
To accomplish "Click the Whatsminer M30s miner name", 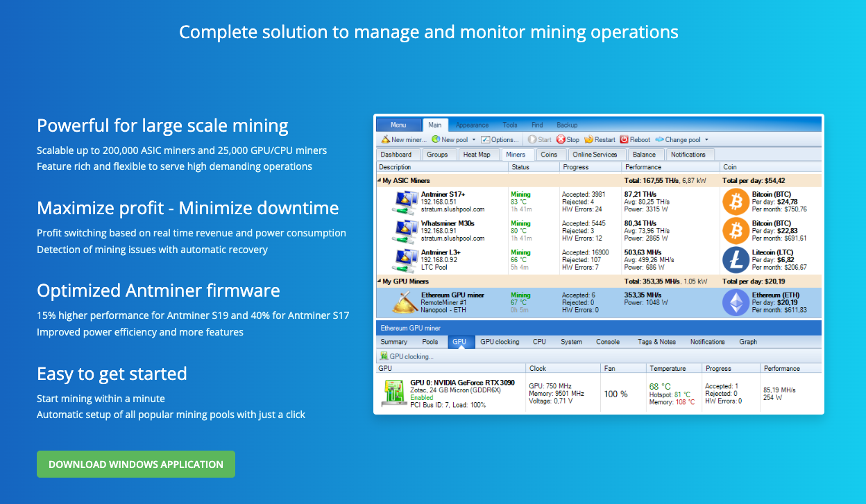I will pyautogui.click(x=448, y=224).
